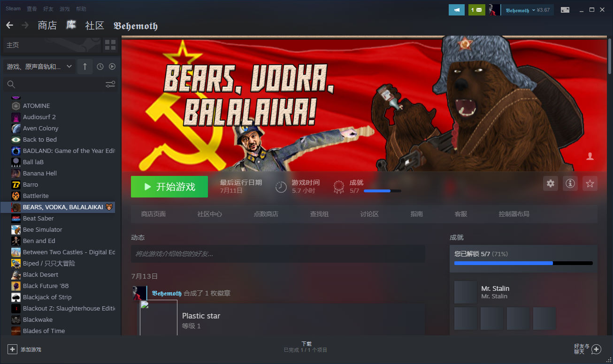This screenshot has width=613, height=364.
Task: Click the Add a Game plus icon
Action: 12,349
